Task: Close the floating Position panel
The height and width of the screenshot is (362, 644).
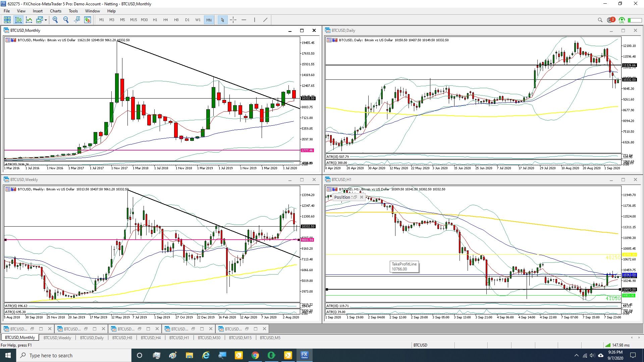Action: [x=362, y=197]
